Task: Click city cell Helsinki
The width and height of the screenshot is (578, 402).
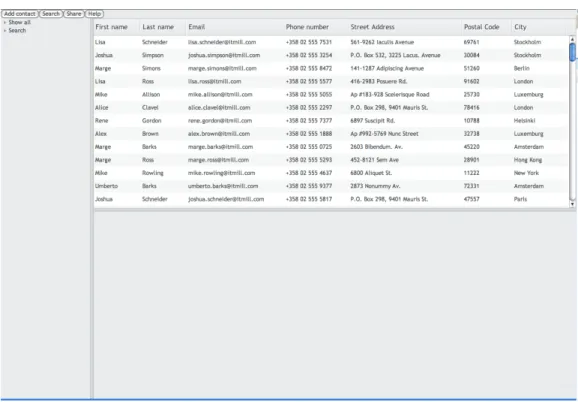Action: 525,121
